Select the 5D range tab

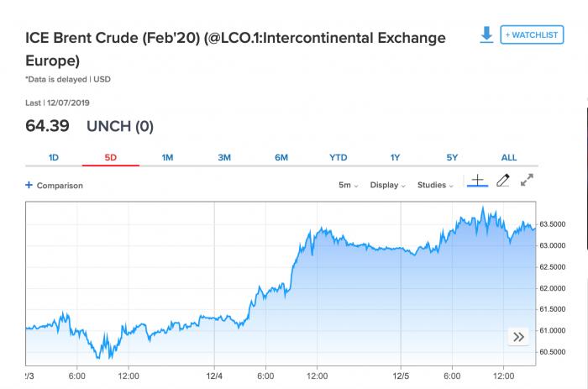111,157
